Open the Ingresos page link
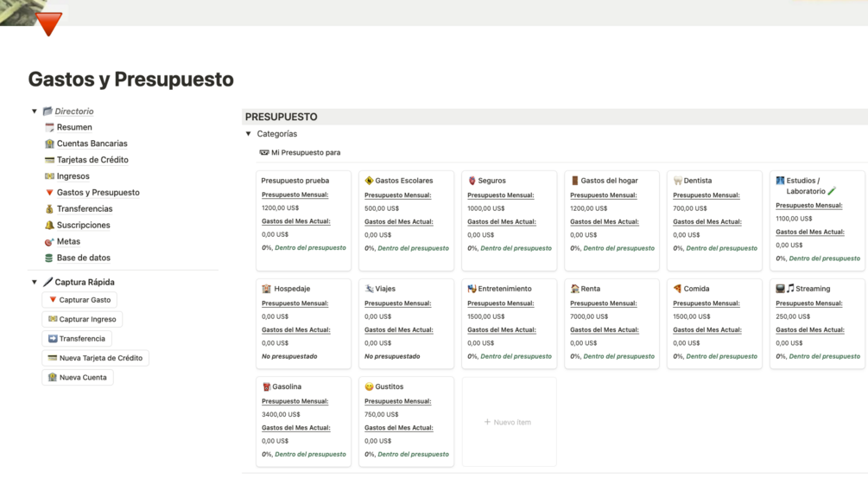 (x=73, y=176)
